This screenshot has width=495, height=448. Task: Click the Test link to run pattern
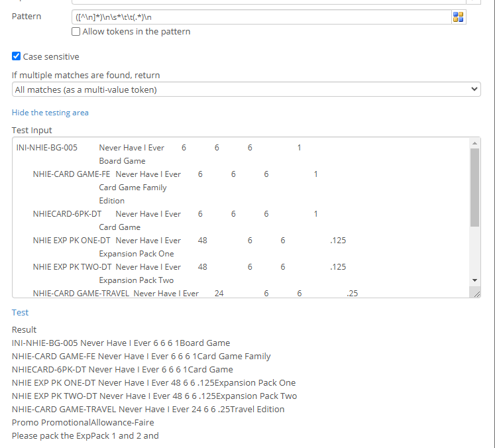(x=20, y=312)
